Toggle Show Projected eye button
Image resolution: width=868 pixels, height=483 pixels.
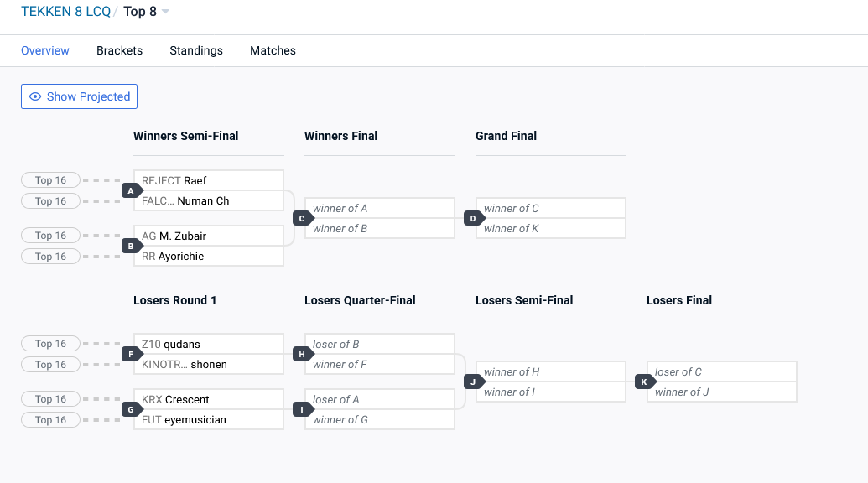click(x=79, y=96)
